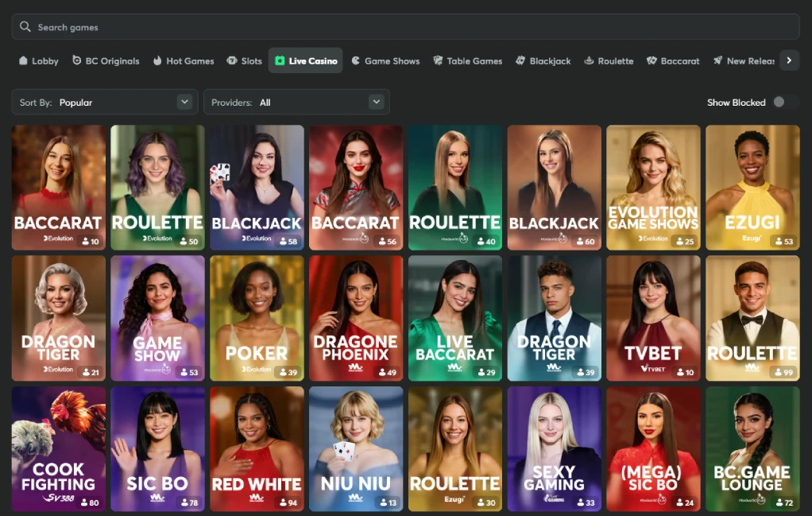Focus the Search games field
The height and width of the screenshot is (516, 812).
405,27
